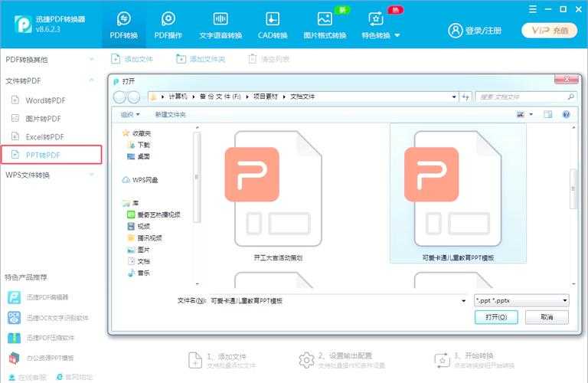Open the file type filter dropdown
Image resolution: width=588 pixels, height=383 pixels.
(x=521, y=301)
